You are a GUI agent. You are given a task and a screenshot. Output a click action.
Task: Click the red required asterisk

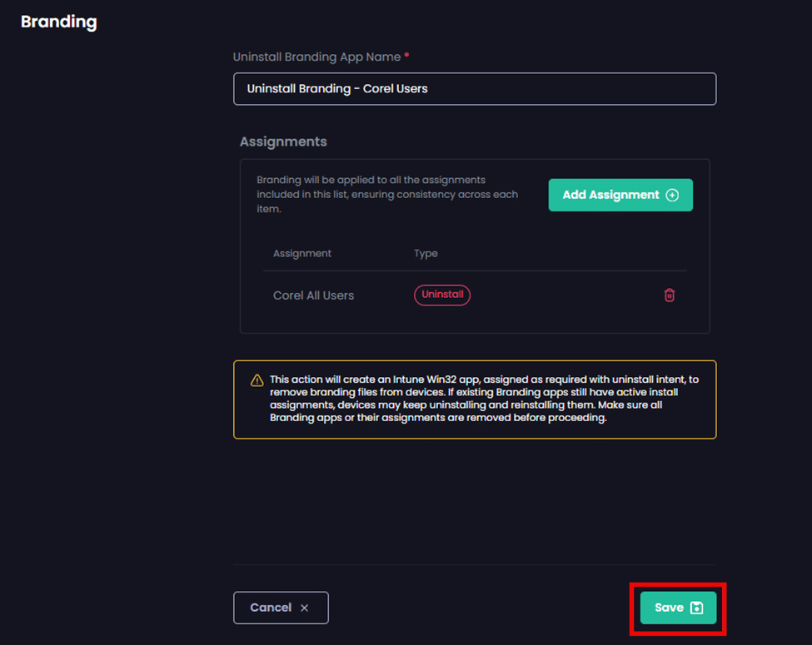[406, 57]
